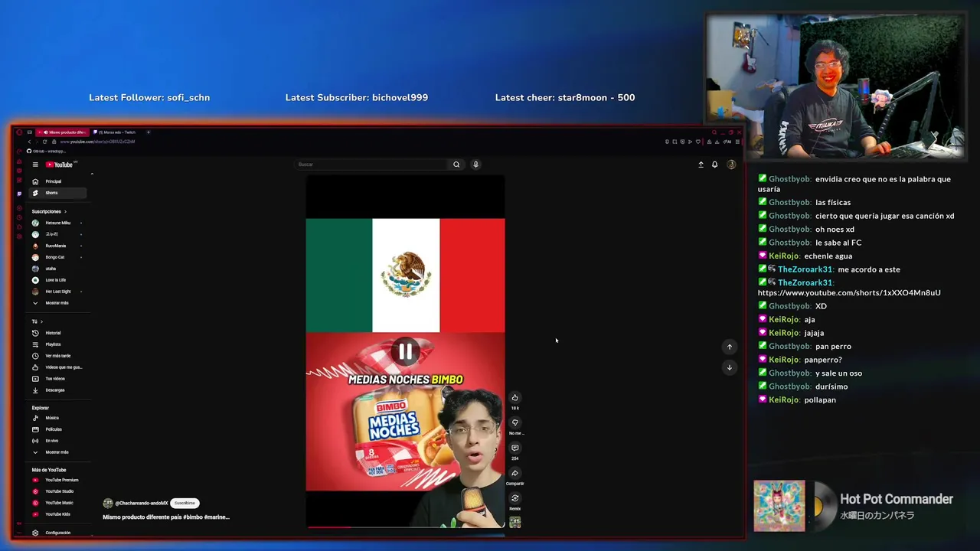
Task: Click the YouTube logo
Action: pos(60,165)
